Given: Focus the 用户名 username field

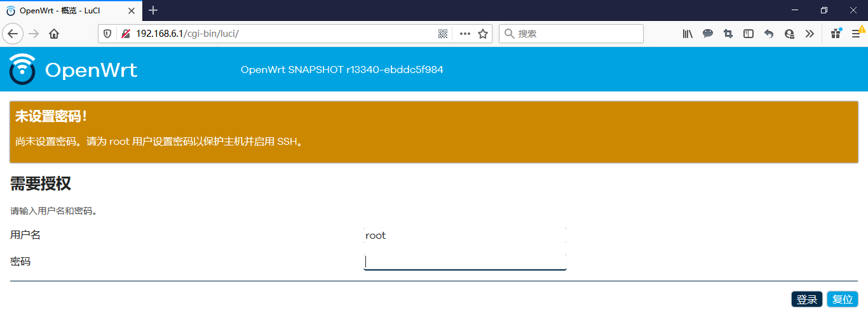Looking at the screenshot, I should (x=465, y=235).
